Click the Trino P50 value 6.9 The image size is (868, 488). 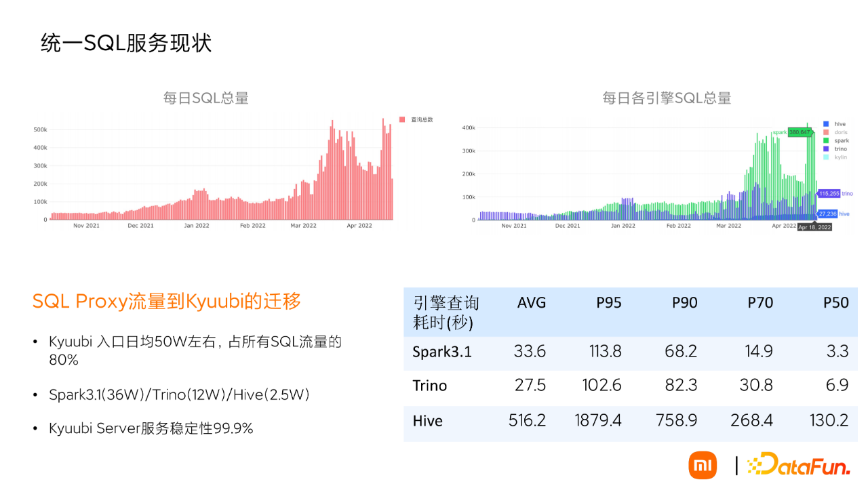pyautogui.click(x=837, y=385)
